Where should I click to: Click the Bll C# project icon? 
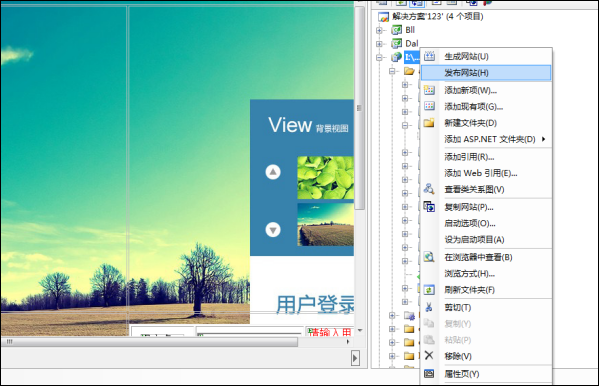point(397,30)
